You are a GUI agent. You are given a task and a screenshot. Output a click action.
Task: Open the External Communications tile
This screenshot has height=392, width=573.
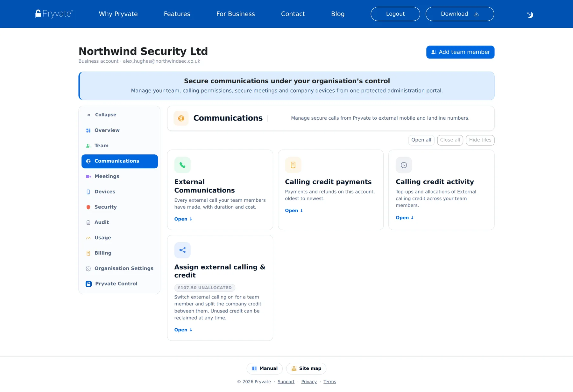point(183,219)
